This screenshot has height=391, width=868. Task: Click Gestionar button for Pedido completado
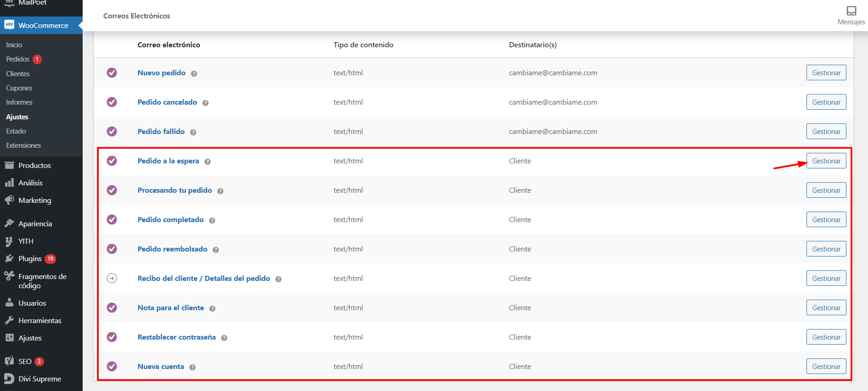826,219
